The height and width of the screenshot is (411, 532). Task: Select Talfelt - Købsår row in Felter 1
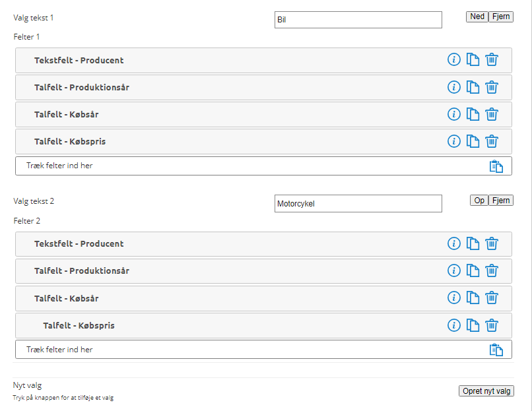coord(263,114)
